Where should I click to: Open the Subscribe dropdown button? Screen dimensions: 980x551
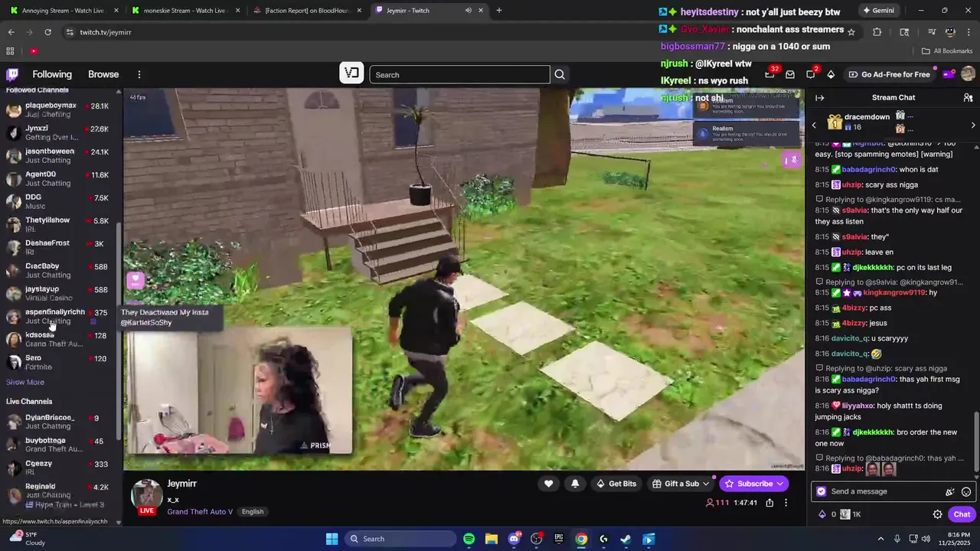pyautogui.click(x=753, y=484)
